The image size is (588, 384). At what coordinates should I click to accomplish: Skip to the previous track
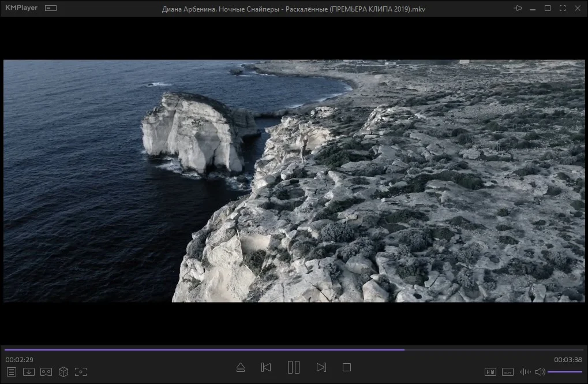point(266,367)
